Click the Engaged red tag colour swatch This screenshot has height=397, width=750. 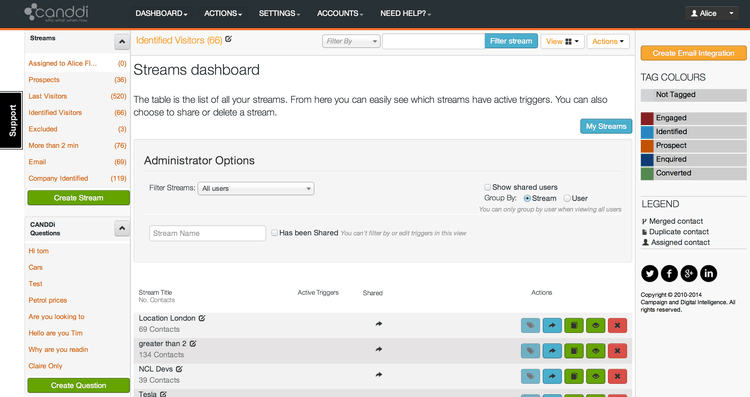click(x=647, y=118)
